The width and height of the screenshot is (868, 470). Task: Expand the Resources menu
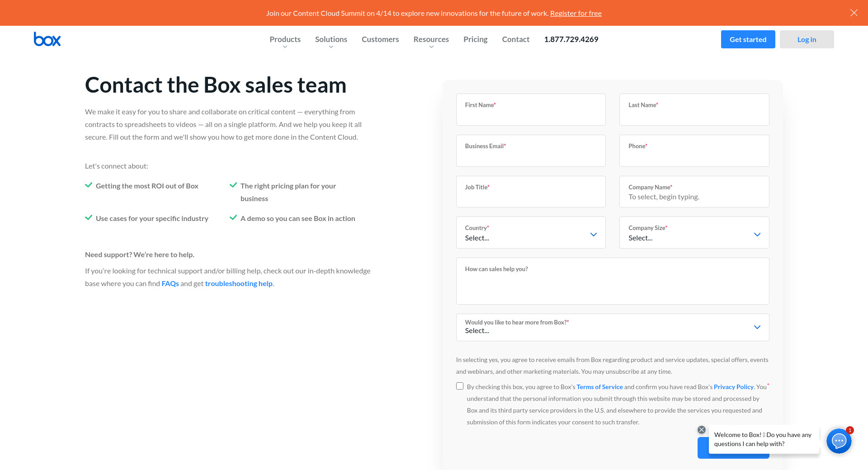click(x=431, y=40)
